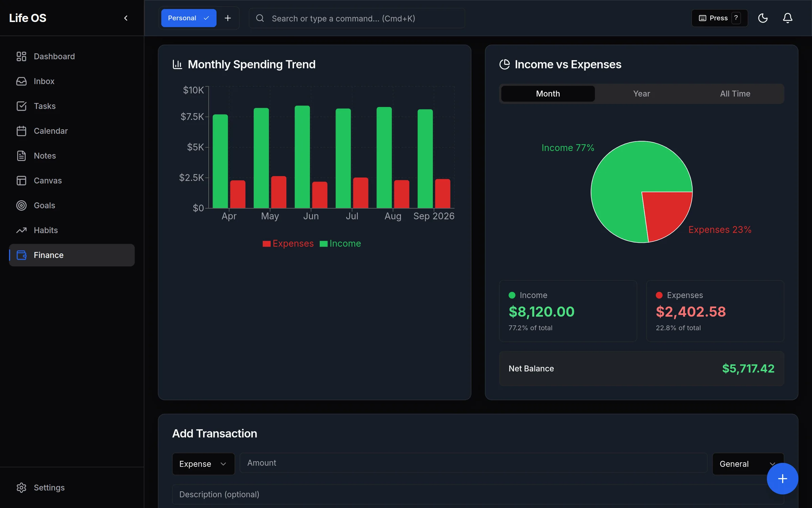Open the General category dropdown
Viewport: 812px width, 508px height.
coord(748,464)
